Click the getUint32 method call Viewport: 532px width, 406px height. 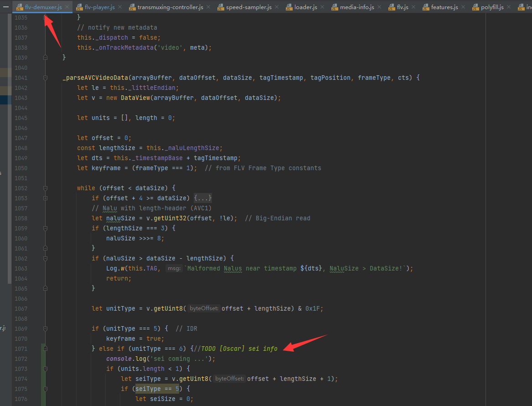tap(170, 218)
